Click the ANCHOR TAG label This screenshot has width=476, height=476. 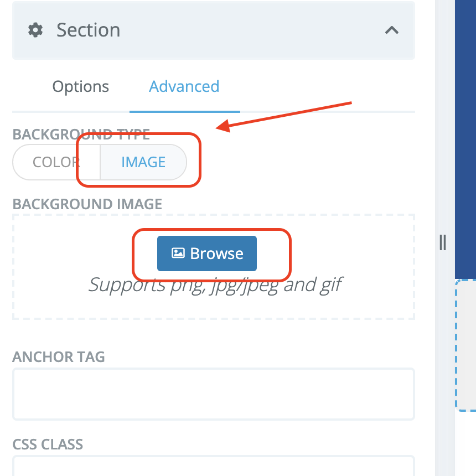click(x=59, y=356)
